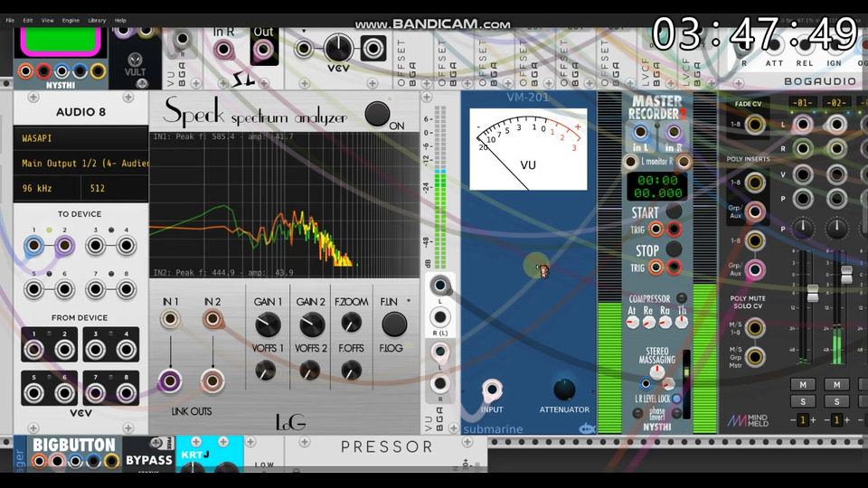The width and height of the screenshot is (868, 488).
Task: Toggle the F.LIN / F.LOG frequency scale button
Action: coord(394,324)
